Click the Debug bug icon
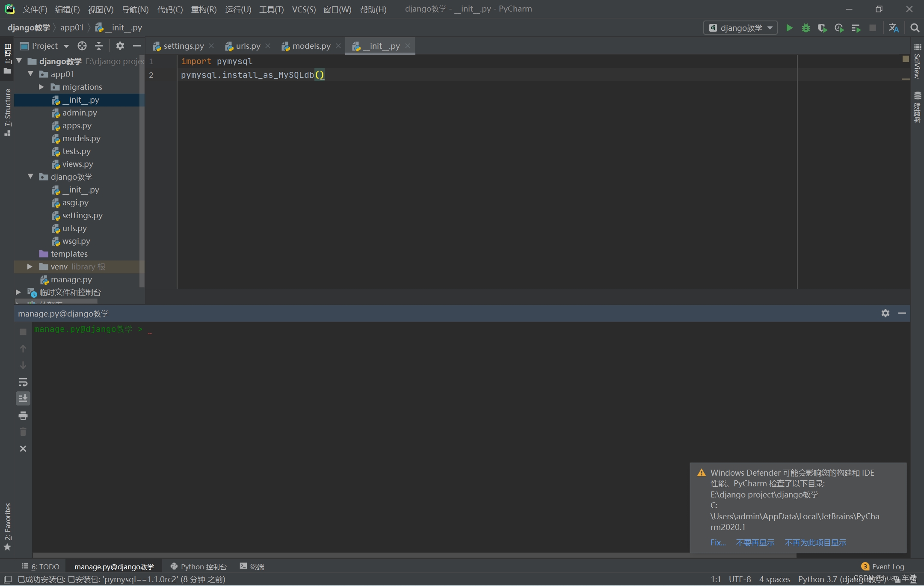The image size is (924, 586). point(806,28)
